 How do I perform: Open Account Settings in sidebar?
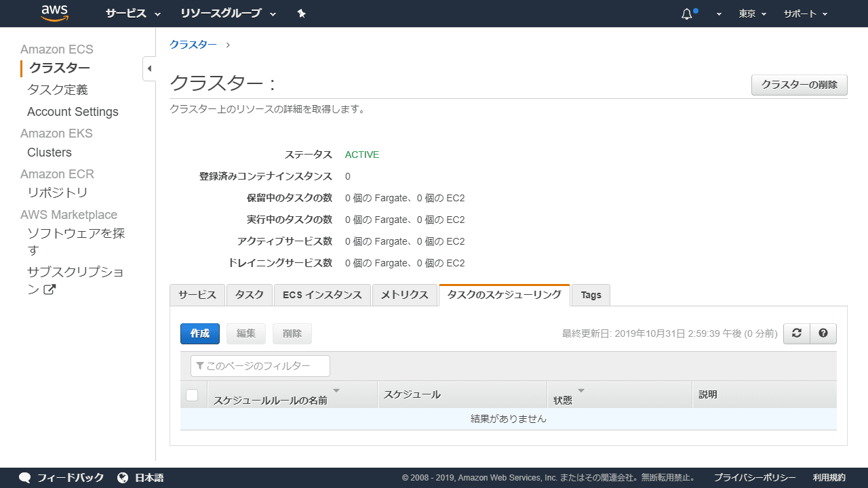click(x=73, y=112)
